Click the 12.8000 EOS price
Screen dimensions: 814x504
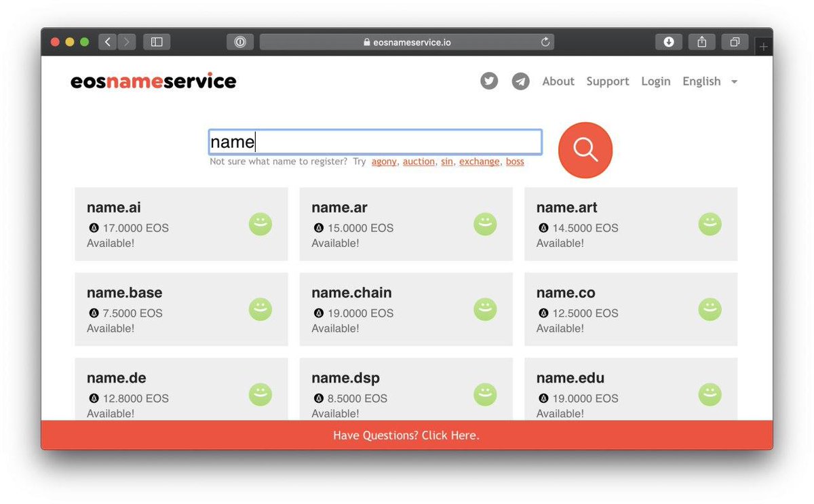coord(136,398)
